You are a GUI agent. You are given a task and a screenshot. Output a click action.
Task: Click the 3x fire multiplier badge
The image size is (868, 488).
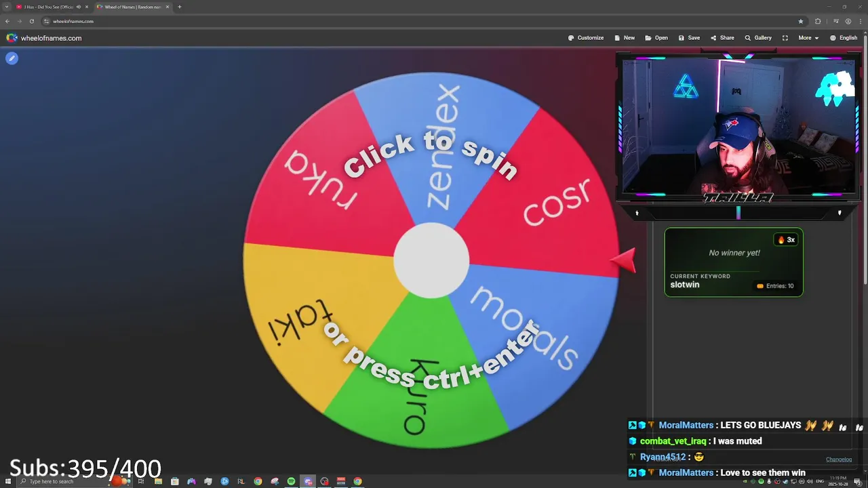(x=786, y=240)
